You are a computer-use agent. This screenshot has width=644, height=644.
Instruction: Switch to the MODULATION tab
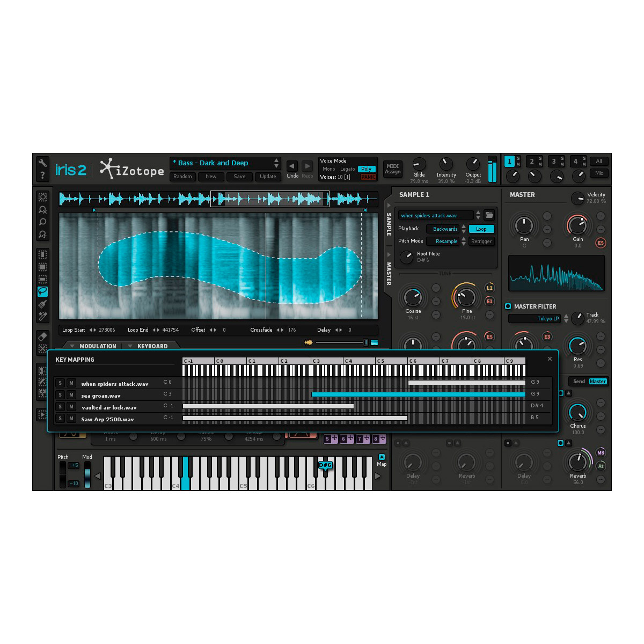[x=97, y=346]
